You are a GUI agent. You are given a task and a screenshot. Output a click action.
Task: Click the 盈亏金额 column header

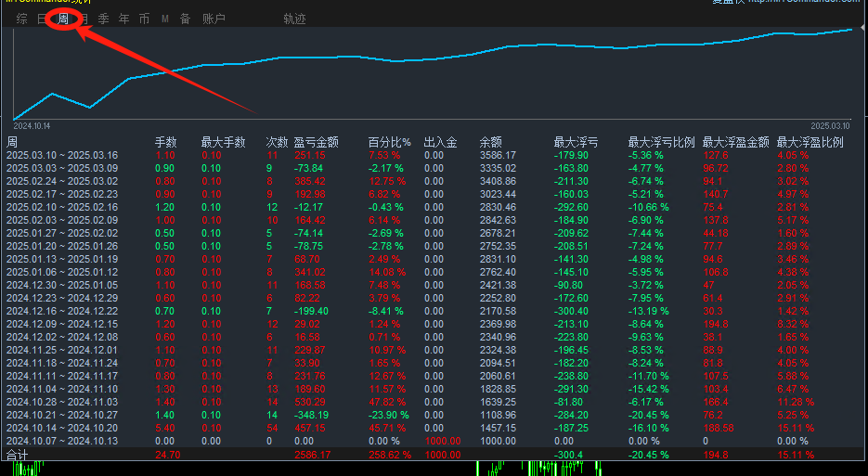point(316,142)
